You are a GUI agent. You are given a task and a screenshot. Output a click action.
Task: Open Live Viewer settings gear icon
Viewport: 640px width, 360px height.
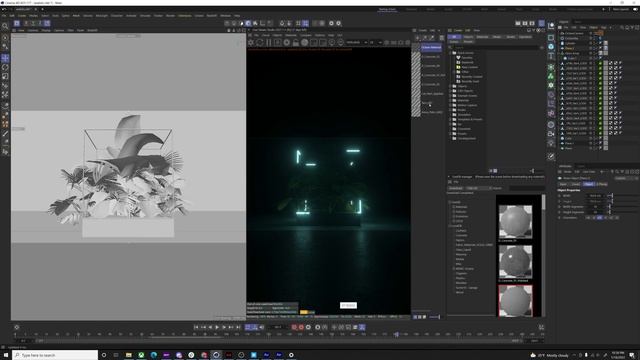(x=251, y=42)
